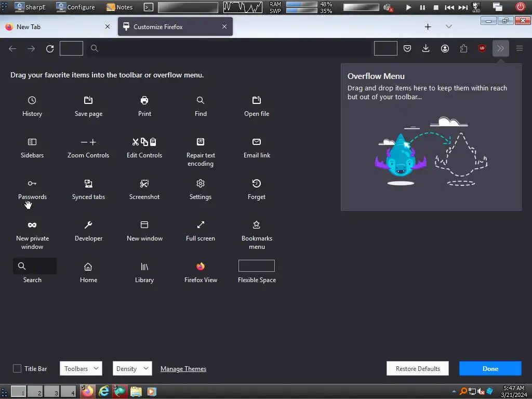532x399 pixels.
Task: Close the New Tab tab
Action: (108, 26)
